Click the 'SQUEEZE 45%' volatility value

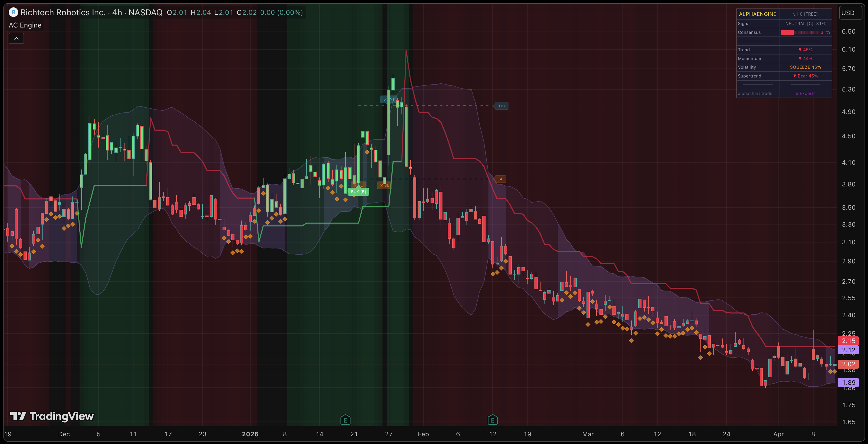coord(805,67)
